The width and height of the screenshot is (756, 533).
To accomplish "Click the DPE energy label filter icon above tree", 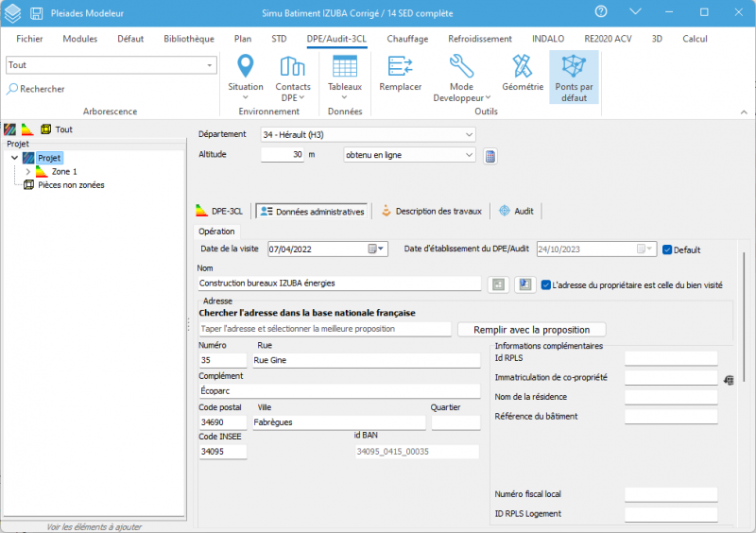I will point(27,129).
